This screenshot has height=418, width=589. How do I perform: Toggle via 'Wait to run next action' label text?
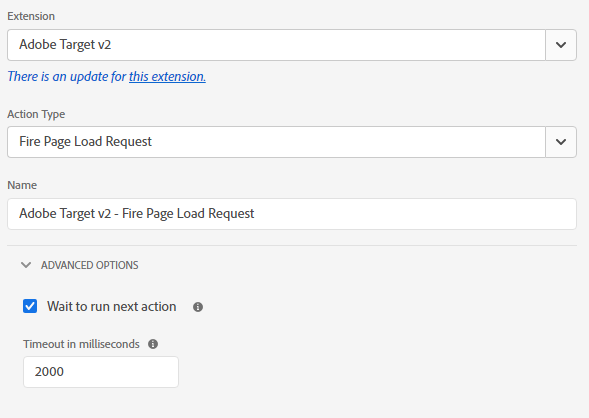(x=112, y=306)
